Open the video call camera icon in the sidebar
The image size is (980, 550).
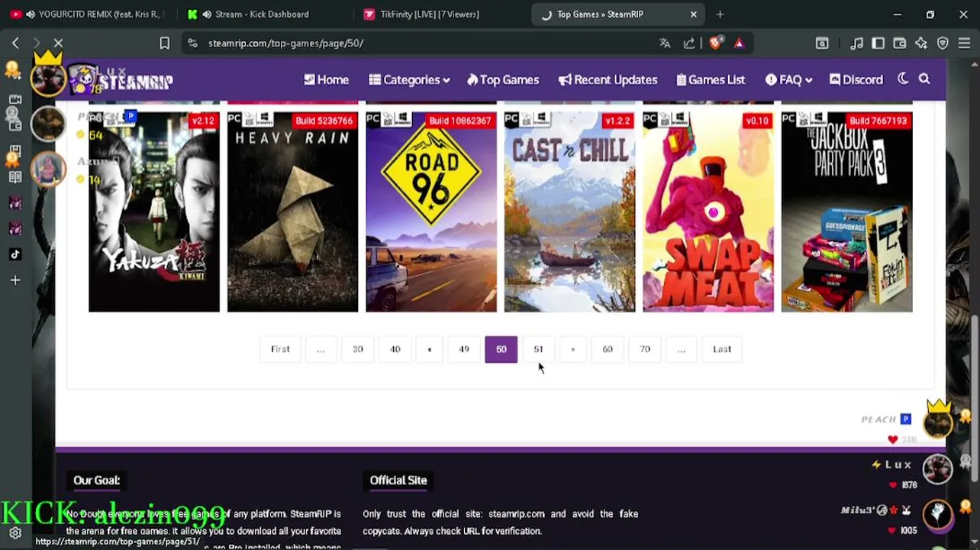tap(15, 99)
